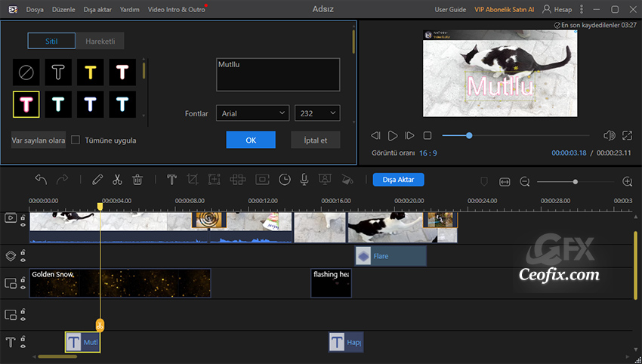
Task: Click the presenter-screen icon after the microphone
Action: (x=325, y=180)
